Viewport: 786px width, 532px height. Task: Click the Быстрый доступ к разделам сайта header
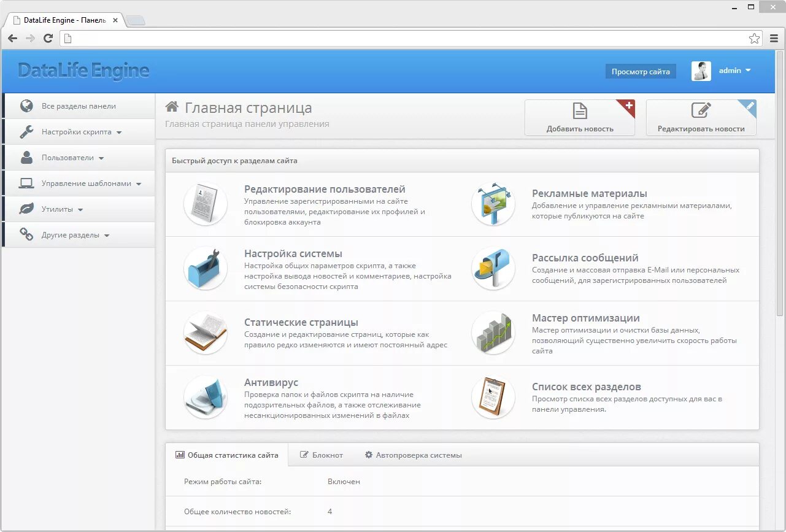[234, 161]
